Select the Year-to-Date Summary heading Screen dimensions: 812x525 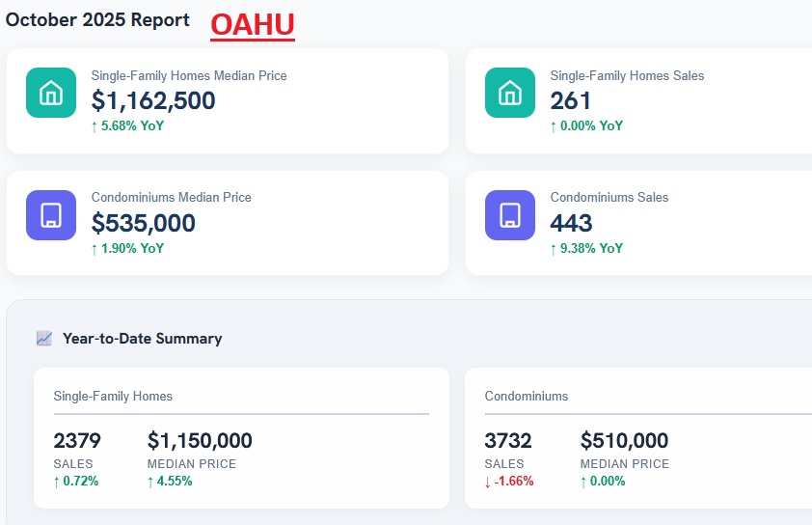142,339
